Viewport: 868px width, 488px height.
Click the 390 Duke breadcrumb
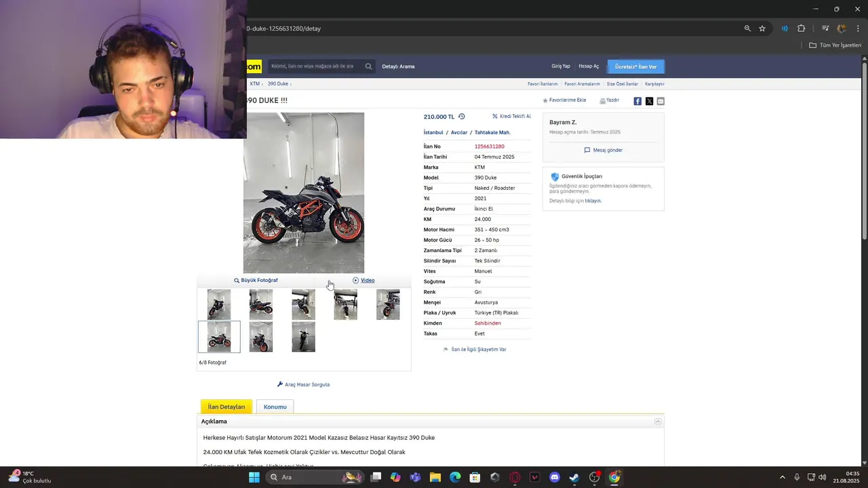(x=277, y=84)
